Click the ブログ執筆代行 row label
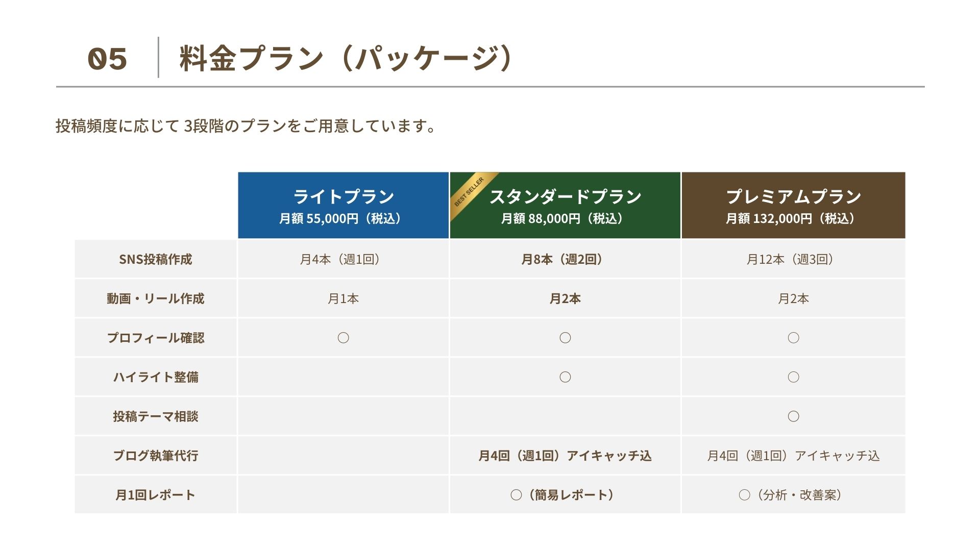Viewport: 980px width, 551px height. click(156, 456)
